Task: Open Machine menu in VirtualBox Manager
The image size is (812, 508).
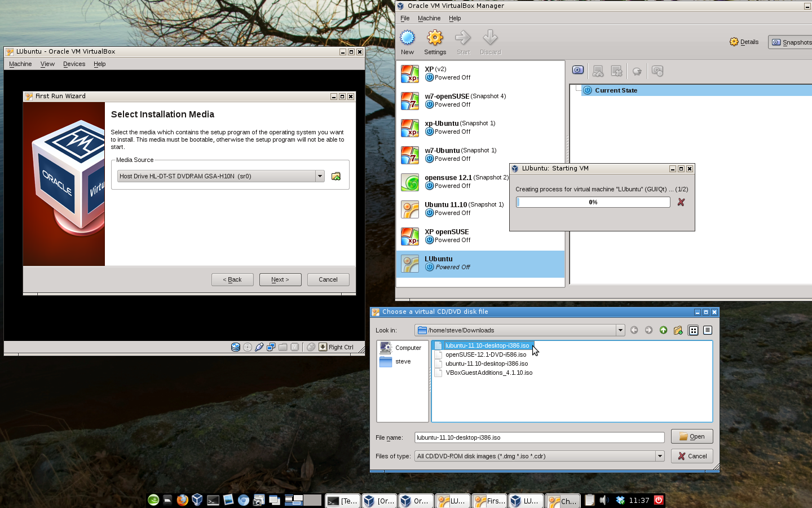Action: [429, 18]
